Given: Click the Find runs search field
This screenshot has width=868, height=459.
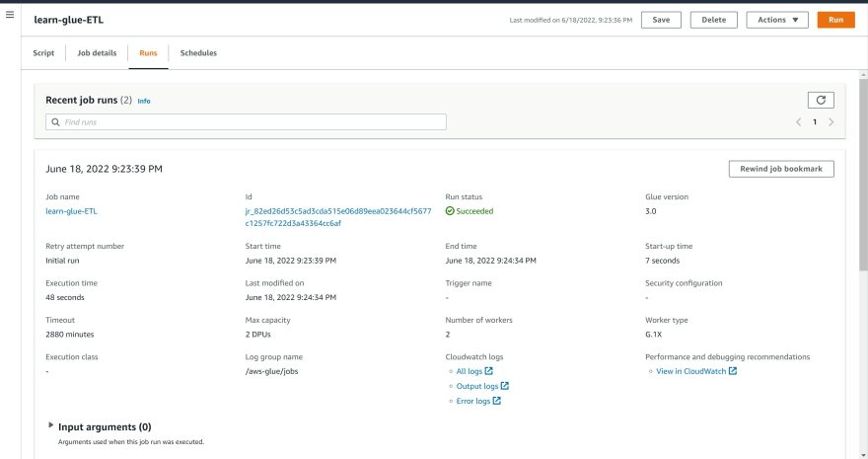Looking at the screenshot, I should click(x=246, y=122).
